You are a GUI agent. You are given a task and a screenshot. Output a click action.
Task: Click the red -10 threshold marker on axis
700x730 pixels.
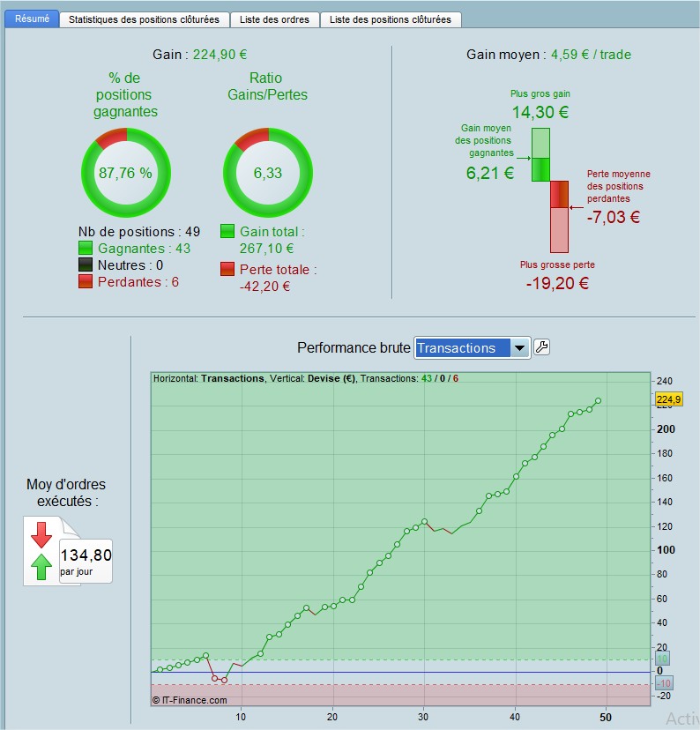click(x=663, y=683)
